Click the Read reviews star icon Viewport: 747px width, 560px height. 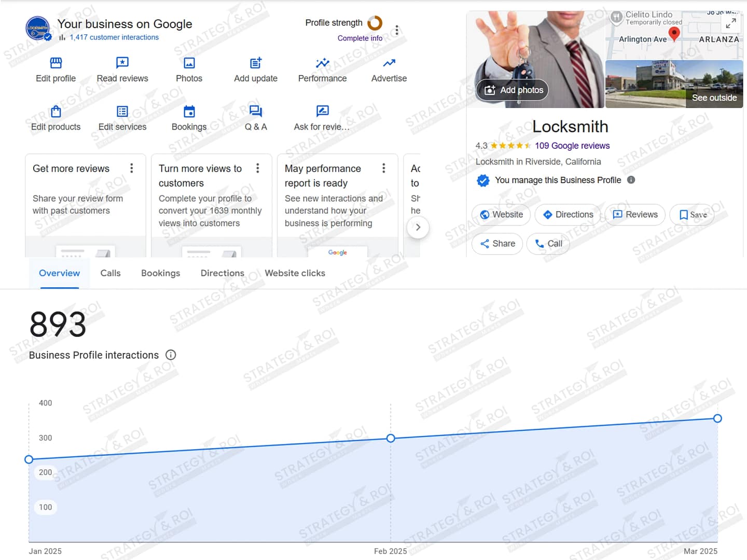pyautogui.click(x=122, y=63)
